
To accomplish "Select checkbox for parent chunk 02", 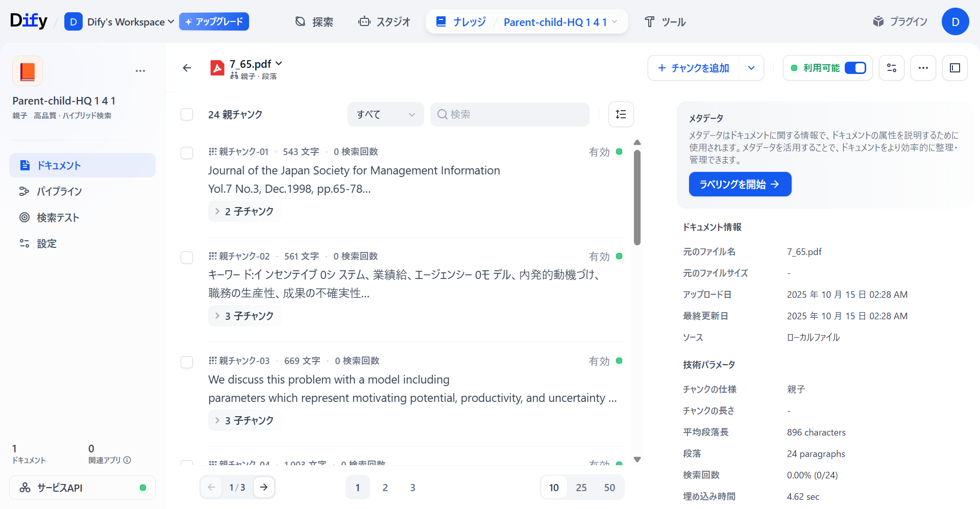I will pos(187,257).
